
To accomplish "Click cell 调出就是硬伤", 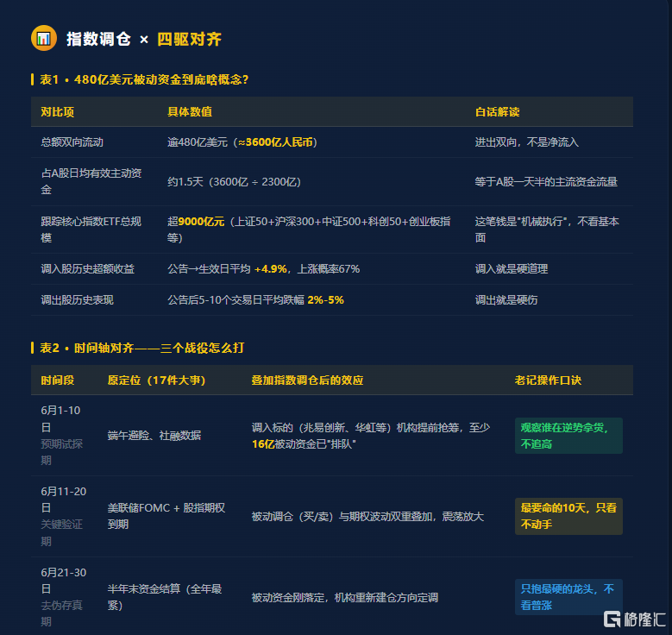I will click(506, 299).
